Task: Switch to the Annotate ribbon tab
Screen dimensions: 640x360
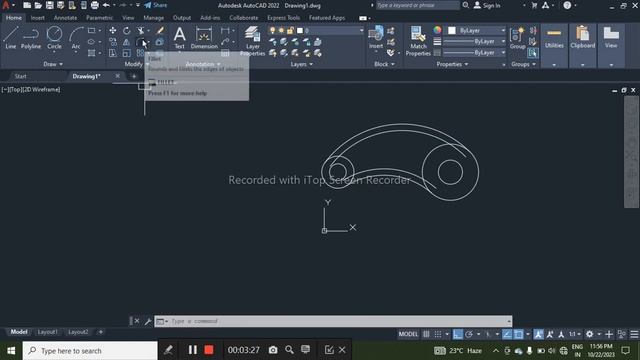Action: tap(65, 18)
